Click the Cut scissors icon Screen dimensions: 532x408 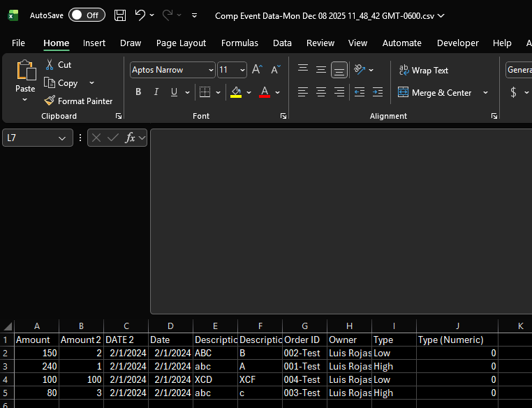click(x=50, y=64)
